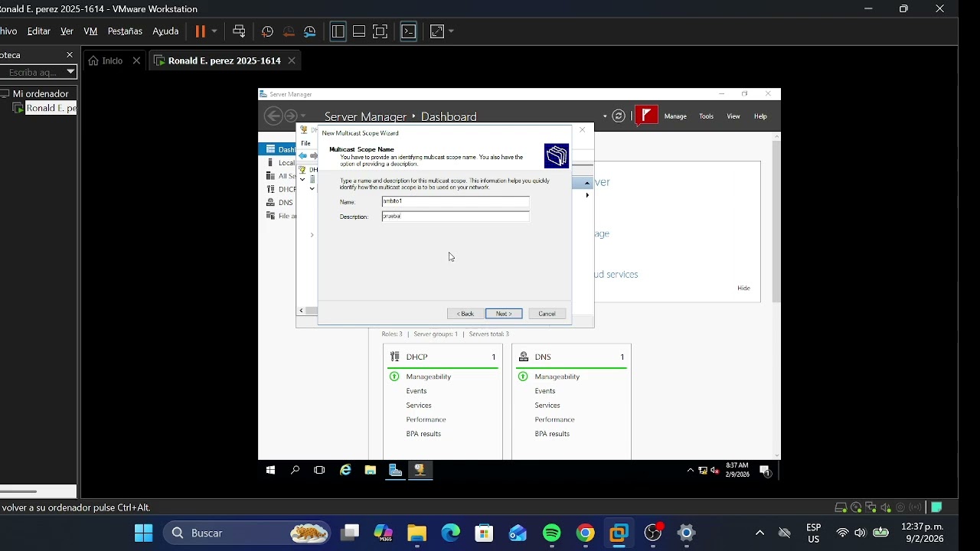Take a VM snapshot from the toolbar
Screen dimensions: 980x551
[x=267, y=31]
